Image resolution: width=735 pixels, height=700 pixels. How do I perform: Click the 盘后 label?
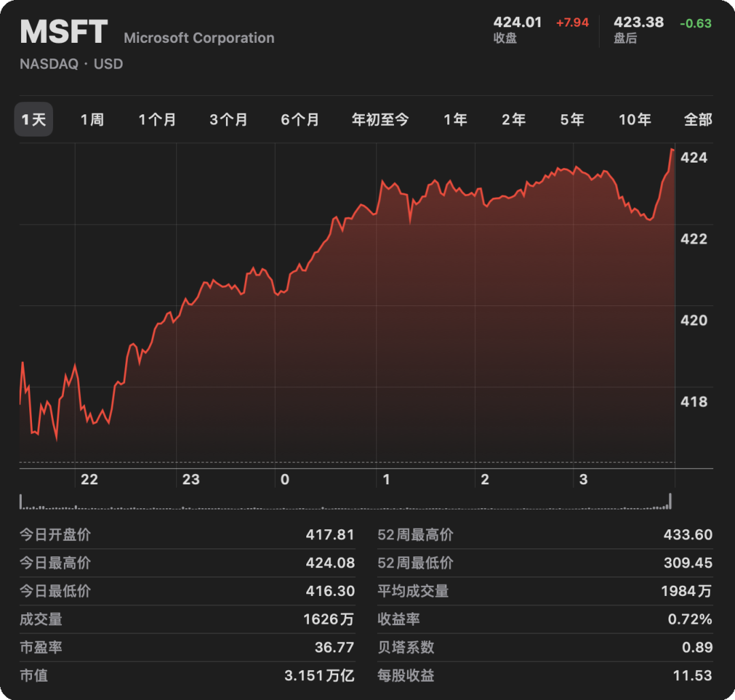625,38
